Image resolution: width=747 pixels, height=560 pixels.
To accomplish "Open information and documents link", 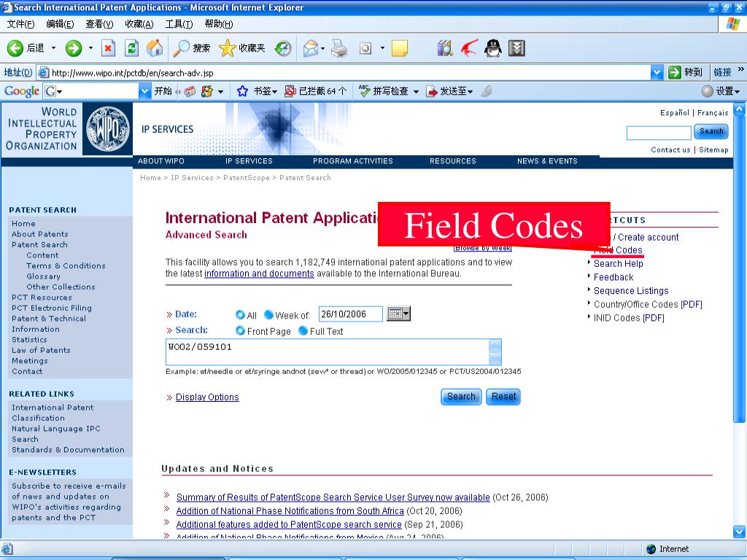I will pyautogui.click(x=259, y=273).
